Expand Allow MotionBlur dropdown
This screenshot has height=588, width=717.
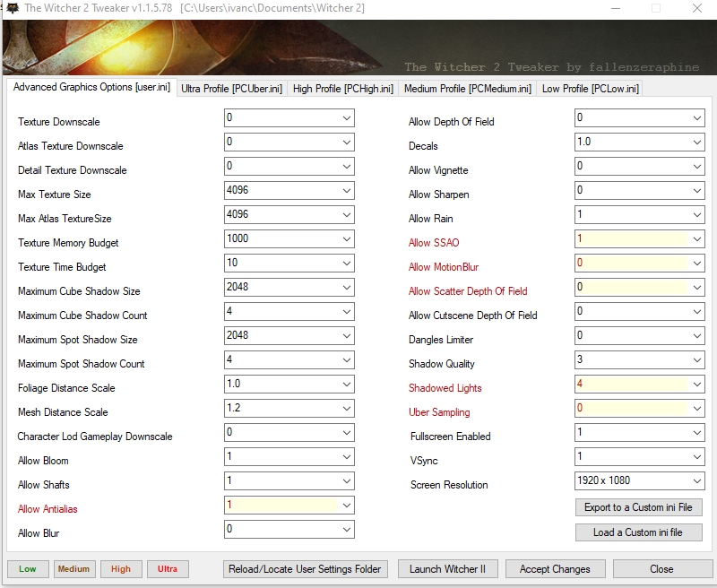pyautogui.click(x=639, y=264)
